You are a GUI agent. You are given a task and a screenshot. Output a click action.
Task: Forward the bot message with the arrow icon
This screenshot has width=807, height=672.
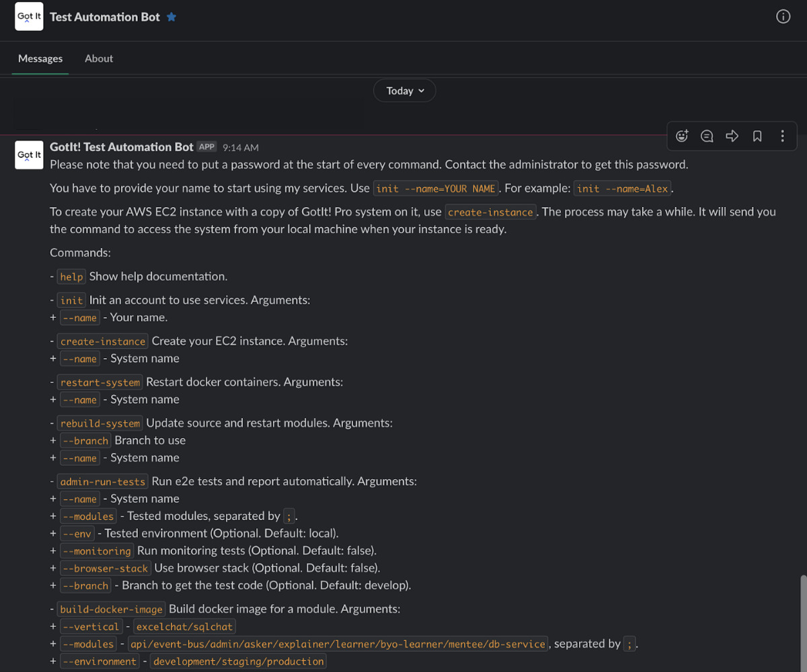732,136
